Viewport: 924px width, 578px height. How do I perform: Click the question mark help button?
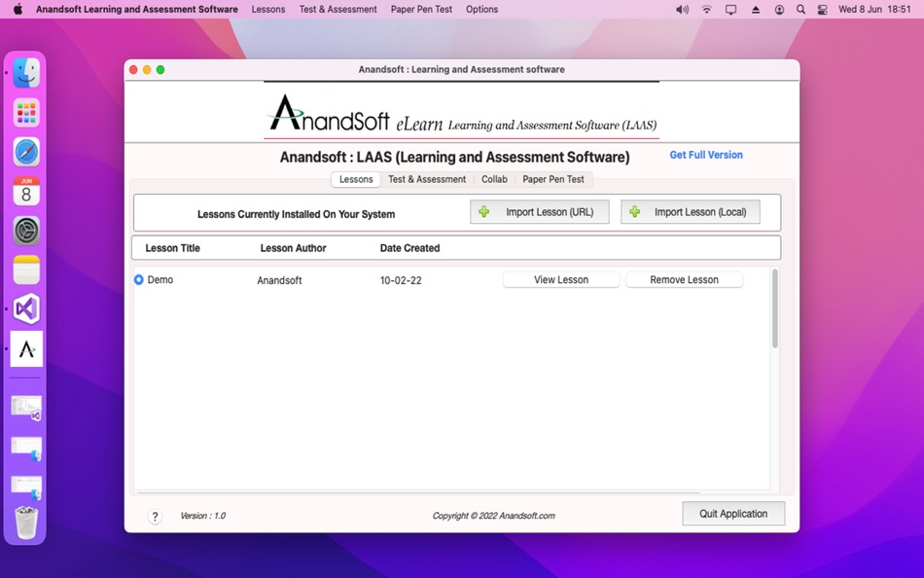tap(155, 517)
